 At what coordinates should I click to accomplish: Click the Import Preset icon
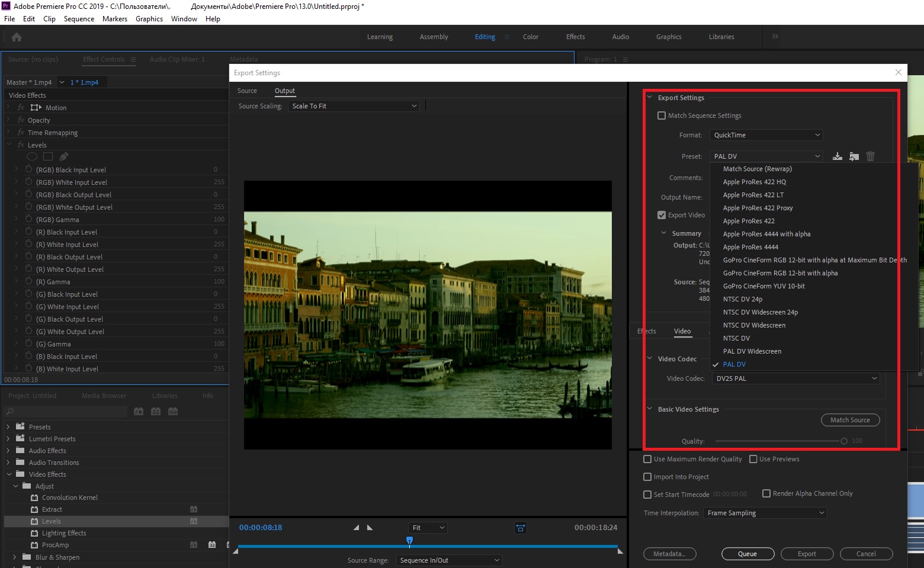854,156
